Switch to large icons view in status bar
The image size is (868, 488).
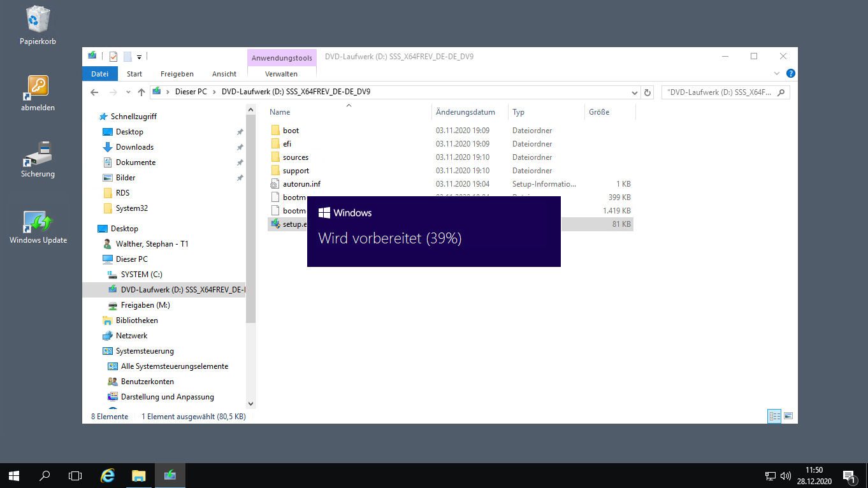tap(788, 416)
